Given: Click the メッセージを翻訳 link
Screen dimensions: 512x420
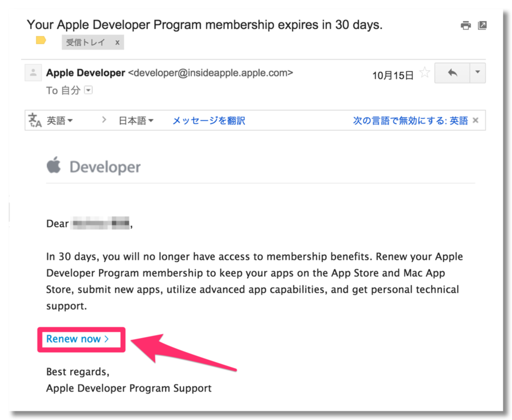Looking at the screenshot, I should click(209, 121).
